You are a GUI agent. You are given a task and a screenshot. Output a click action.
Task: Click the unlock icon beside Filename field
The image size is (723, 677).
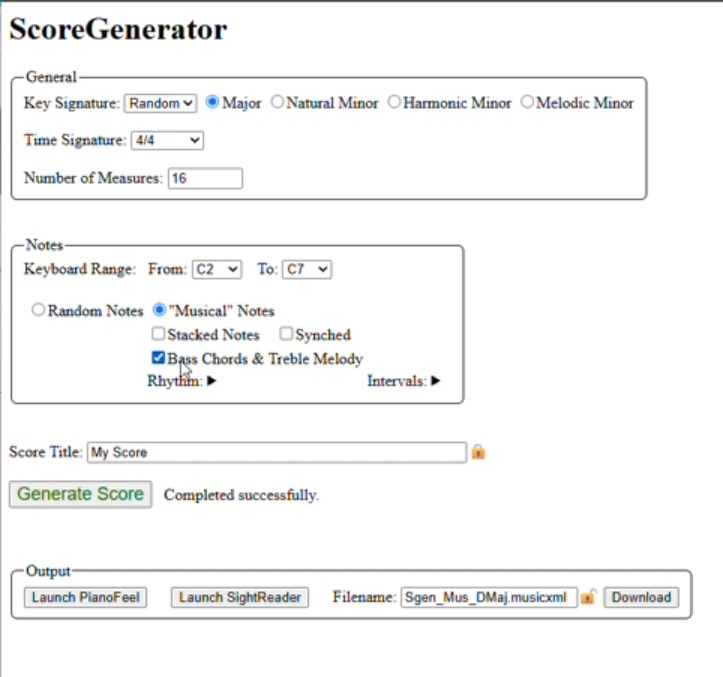coord(588,596)
